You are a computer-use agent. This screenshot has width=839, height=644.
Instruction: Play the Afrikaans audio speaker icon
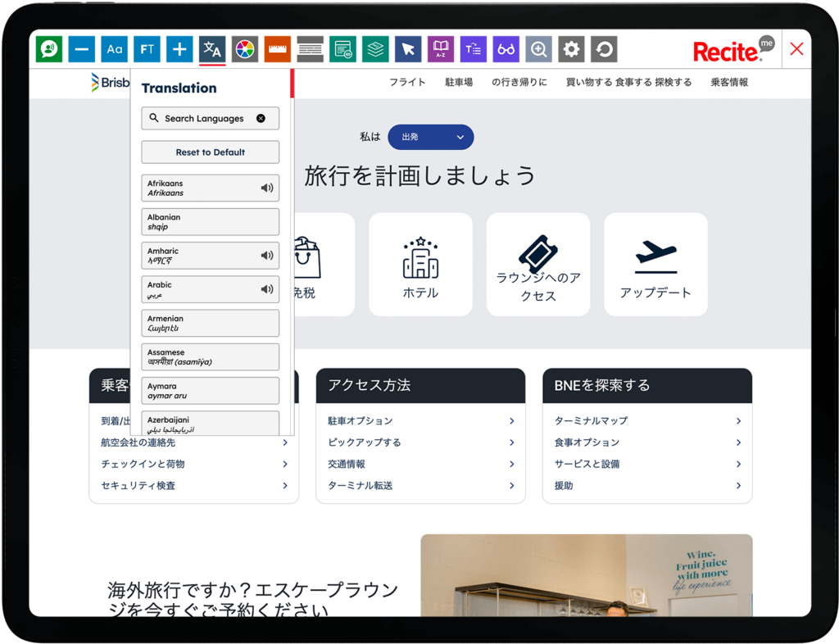tap(267, 188)
